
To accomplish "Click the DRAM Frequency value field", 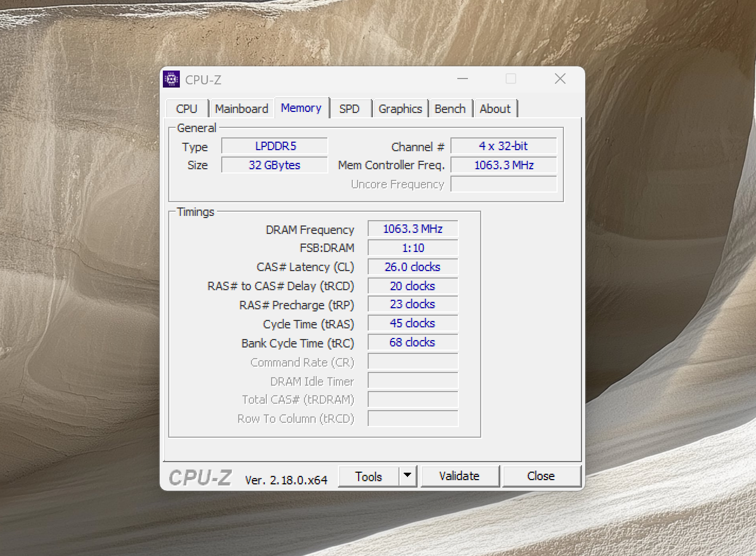I will tap(413, 229).
